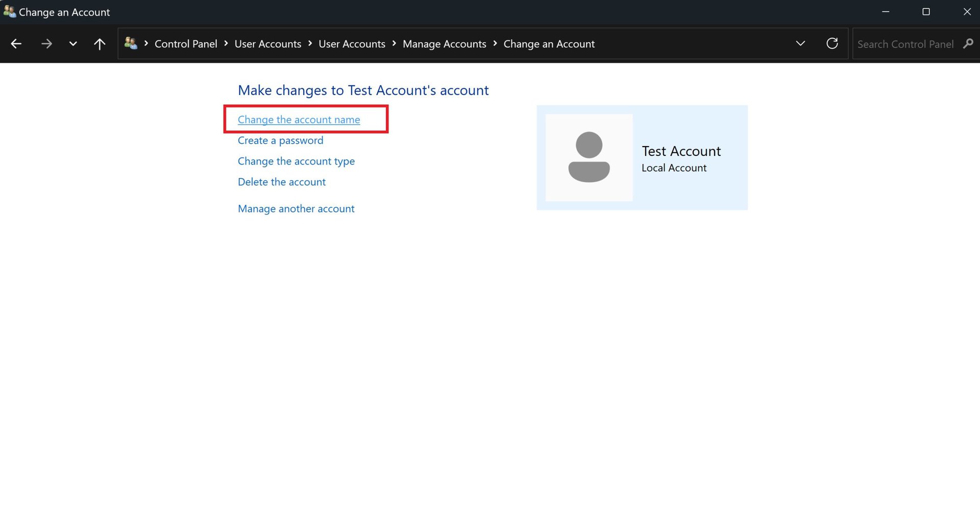The height and width of the screenshot is (516, 980).
Task: Select Delete the account
Action: click(x=281, y=182)
